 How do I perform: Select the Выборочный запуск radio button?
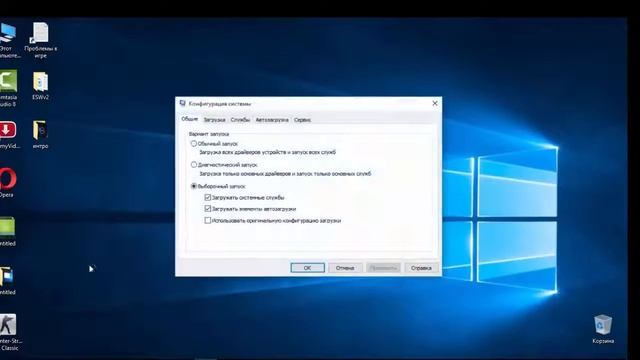194,186
